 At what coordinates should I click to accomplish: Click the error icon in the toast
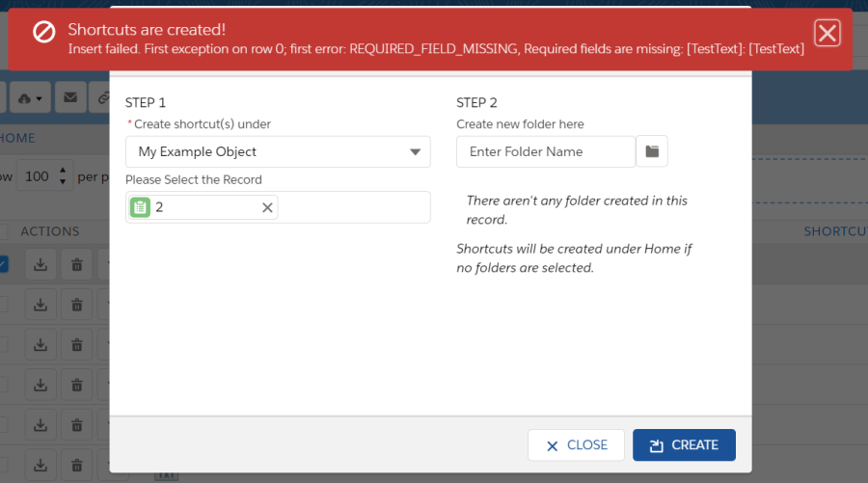click(x=44, y=33)
